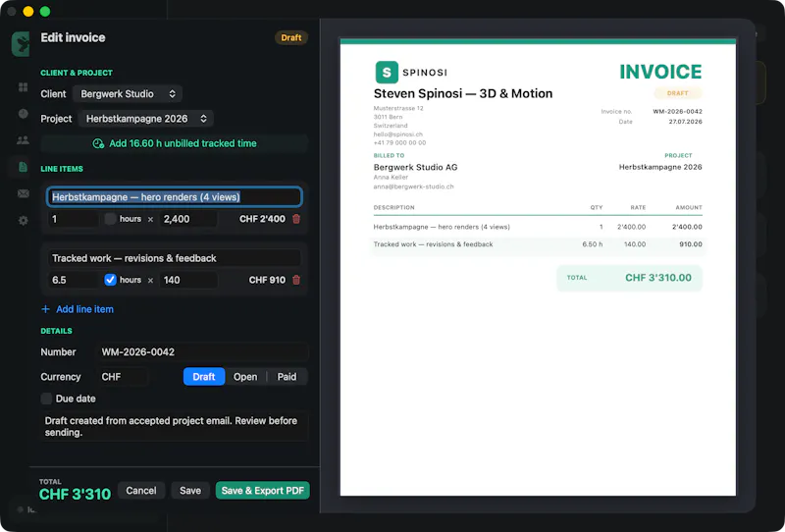Focus the hero renders description field
The width and height of the screenshot is (785, 532).
point(175,197)
